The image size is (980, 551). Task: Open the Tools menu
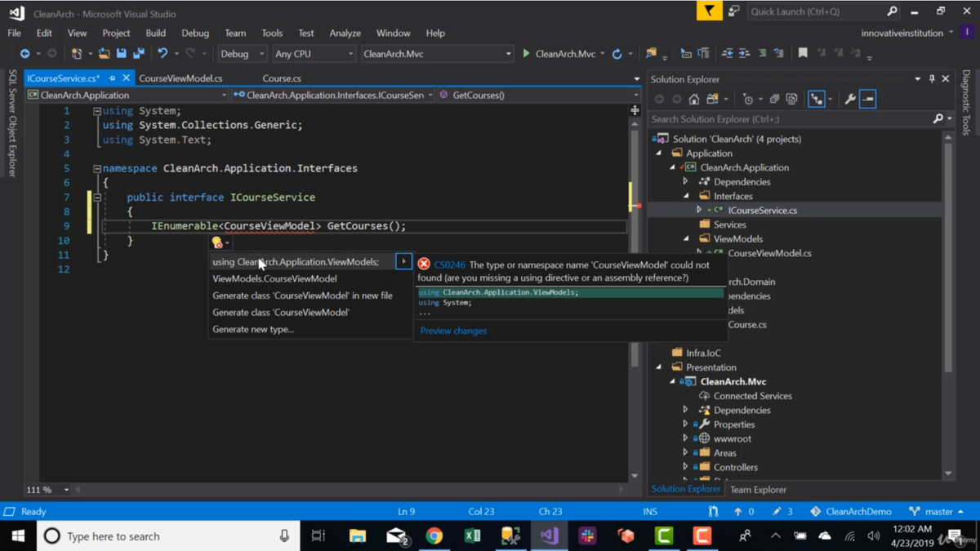tap(272, 33)
